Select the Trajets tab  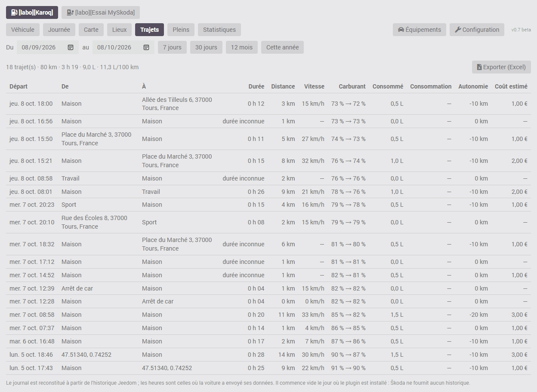pos(149,30)
